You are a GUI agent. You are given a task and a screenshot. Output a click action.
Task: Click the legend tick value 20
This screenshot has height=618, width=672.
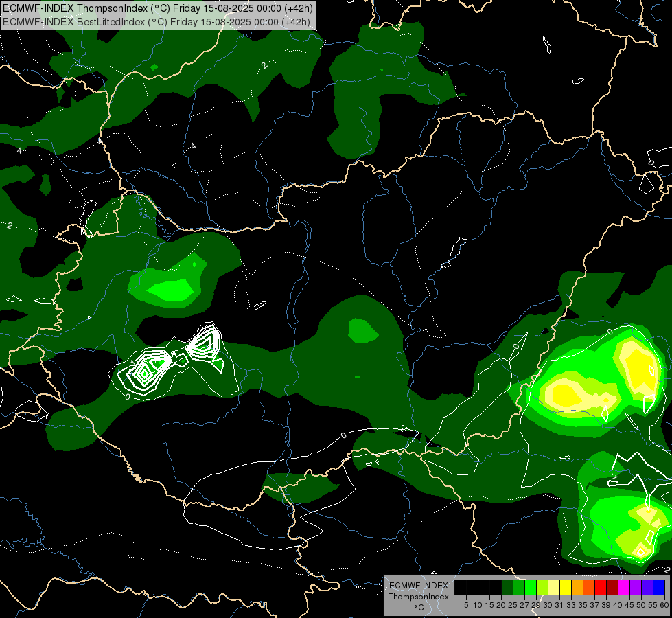[x=501, y=605]
